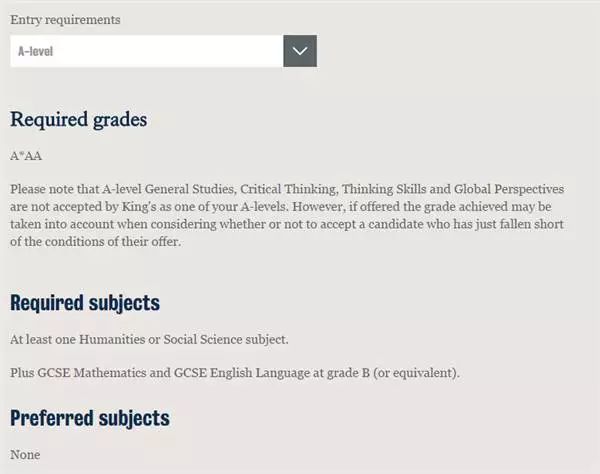Click the chevron arrow beside A-level
This screenshot has height=474, width=600.
300,51
